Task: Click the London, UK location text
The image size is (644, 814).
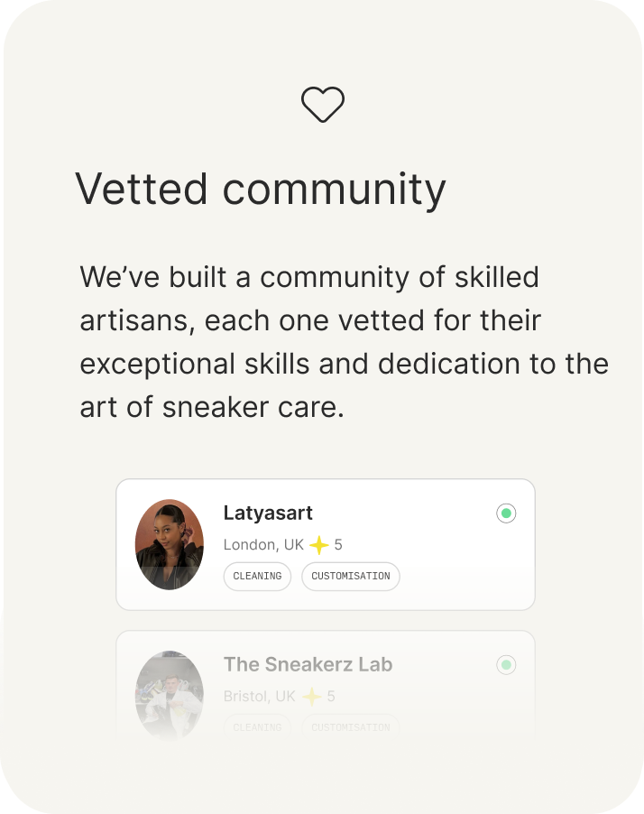Action: (263, 544)
